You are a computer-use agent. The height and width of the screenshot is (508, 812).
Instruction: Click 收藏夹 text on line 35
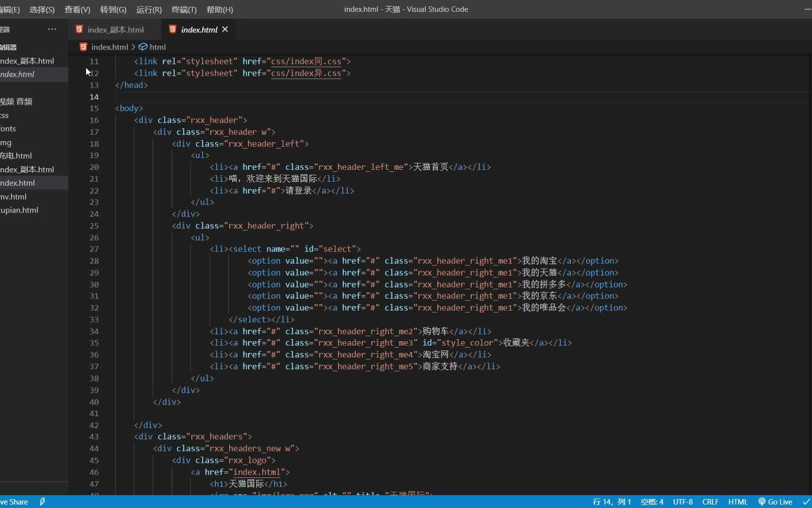tap(516, 343)
